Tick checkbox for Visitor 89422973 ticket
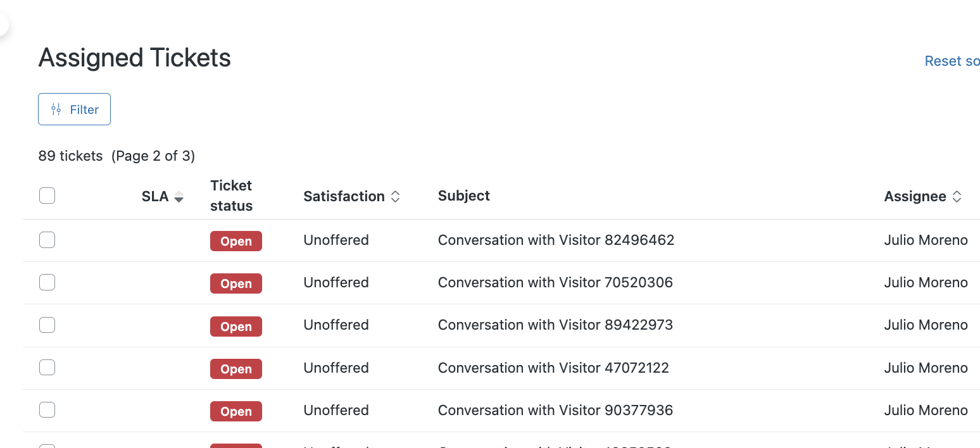The height and width of the screenshot is (448, 980). pyautogui.click(x=47, y=325)
